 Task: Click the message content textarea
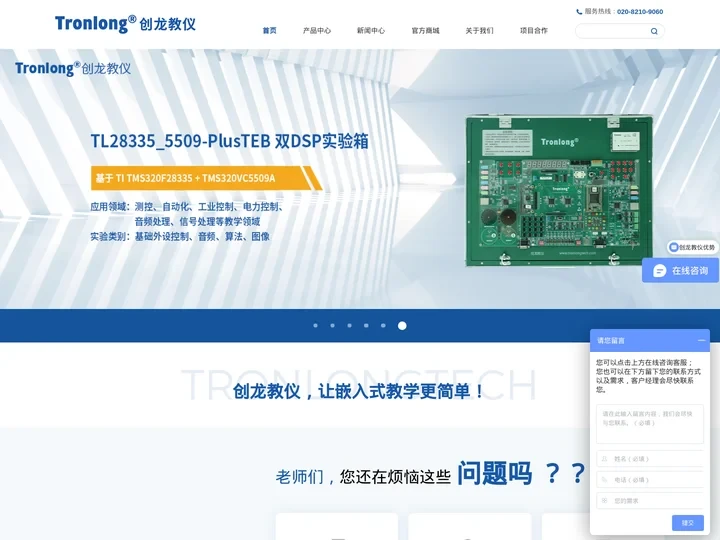(x=650, y=424)
